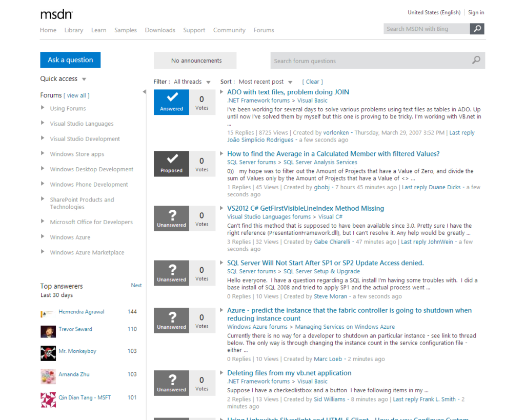This screenshot has height=420, width=525.
Task: Collapse the left forums sidebar panel
Action: (x=144, y=92)
